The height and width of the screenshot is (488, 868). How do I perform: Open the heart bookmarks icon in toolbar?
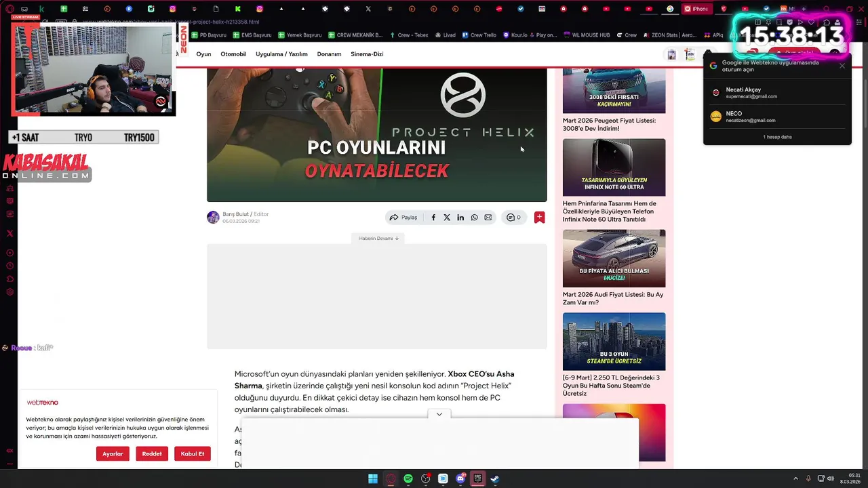812,22
